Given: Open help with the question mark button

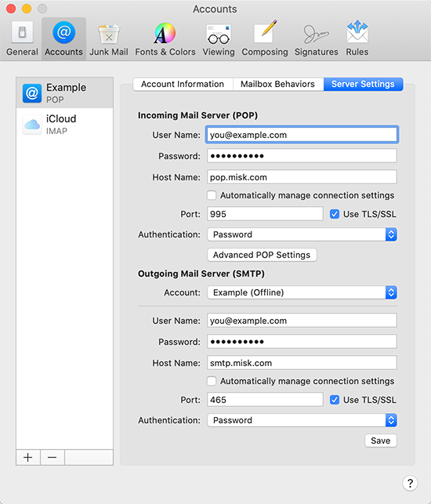Looking at the screenshot, I should tap(410, 483).
